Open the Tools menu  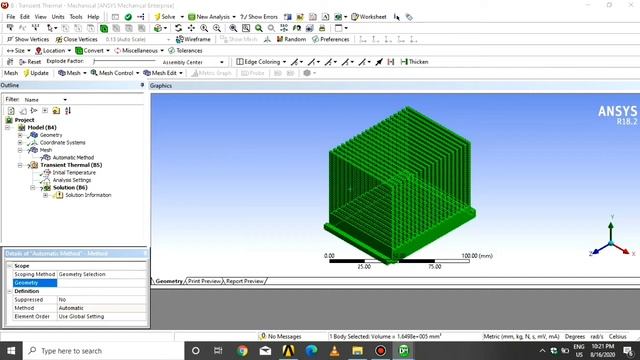(x=76, y=17)
